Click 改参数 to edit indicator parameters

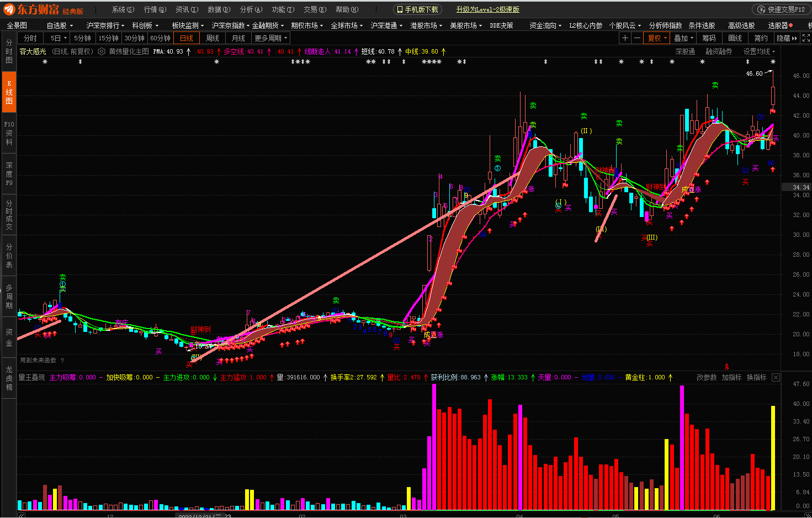[x=707, y=377]
